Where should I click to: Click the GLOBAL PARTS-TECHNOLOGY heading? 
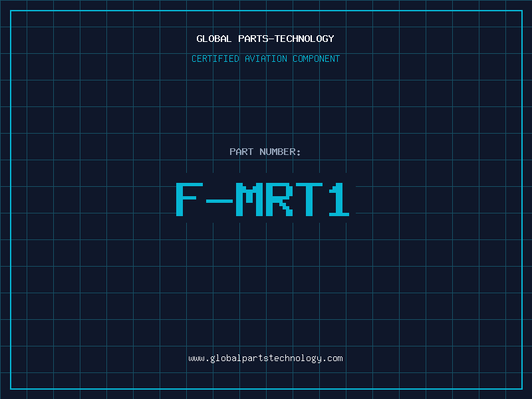[265, 39]
